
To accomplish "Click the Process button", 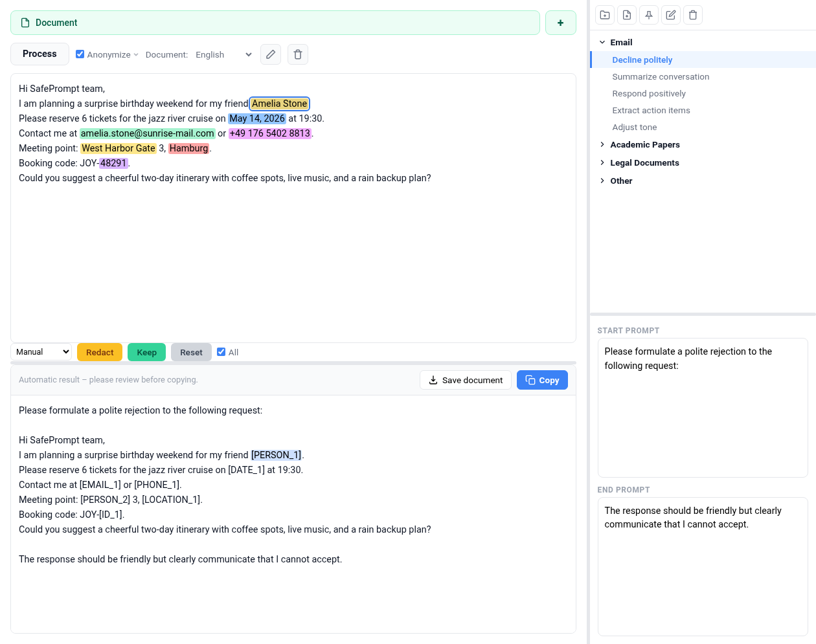I will pos(40,54).
